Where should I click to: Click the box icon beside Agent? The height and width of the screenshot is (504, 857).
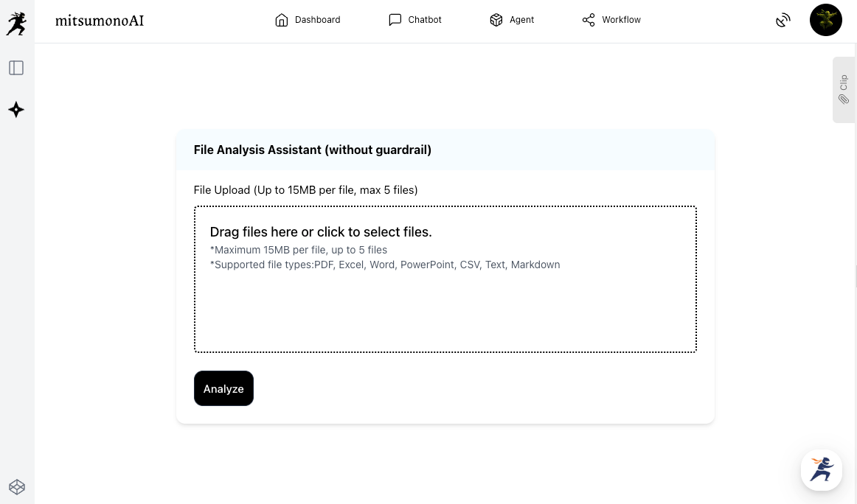[x=496, y=20]
